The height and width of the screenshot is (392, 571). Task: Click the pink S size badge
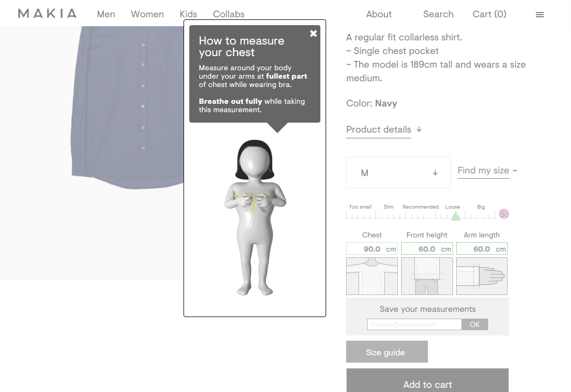pos(504,214)
